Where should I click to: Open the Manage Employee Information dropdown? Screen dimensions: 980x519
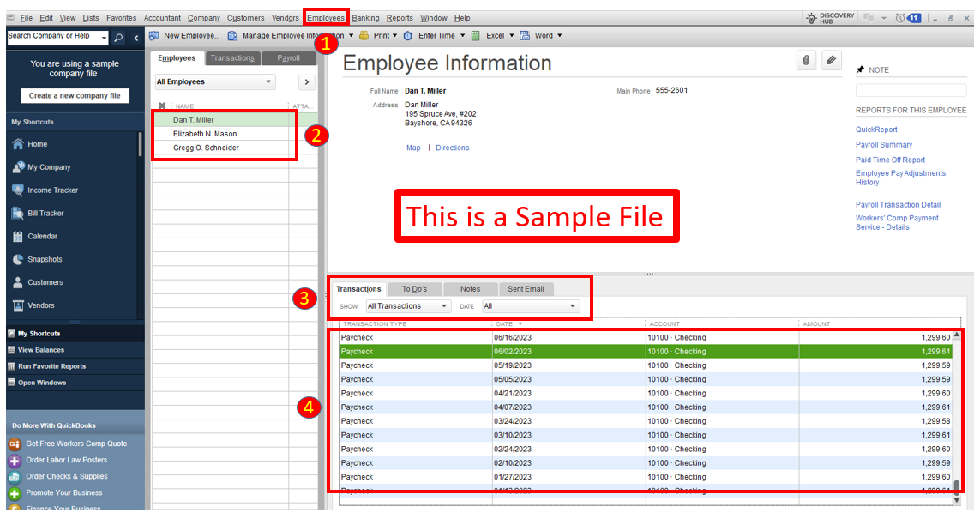point(351,36)
